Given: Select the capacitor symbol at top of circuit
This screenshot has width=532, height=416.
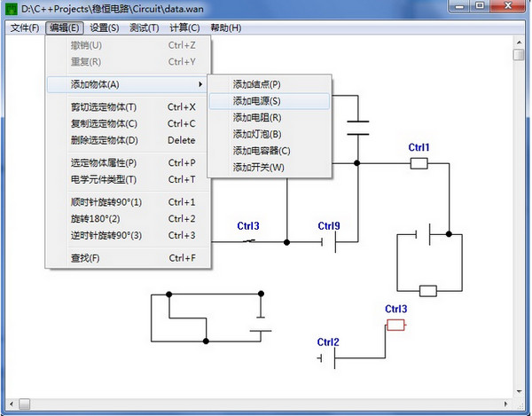Looking at the screenshot, I should point(357,127).
